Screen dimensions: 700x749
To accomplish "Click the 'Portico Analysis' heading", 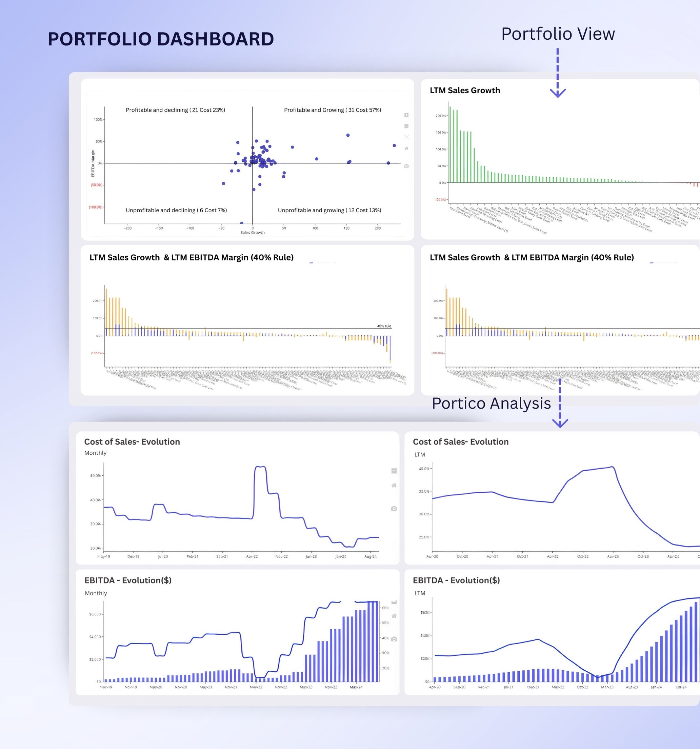I will click(x=491, y=403).
